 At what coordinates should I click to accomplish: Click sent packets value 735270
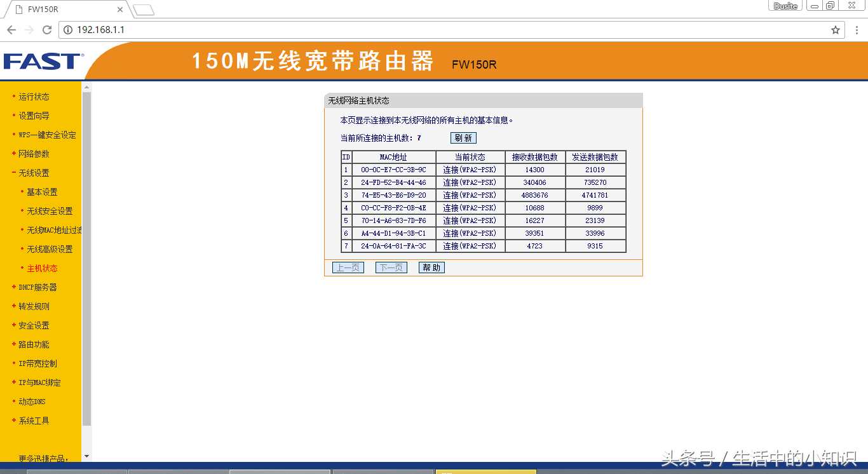(x=595, y=182)
